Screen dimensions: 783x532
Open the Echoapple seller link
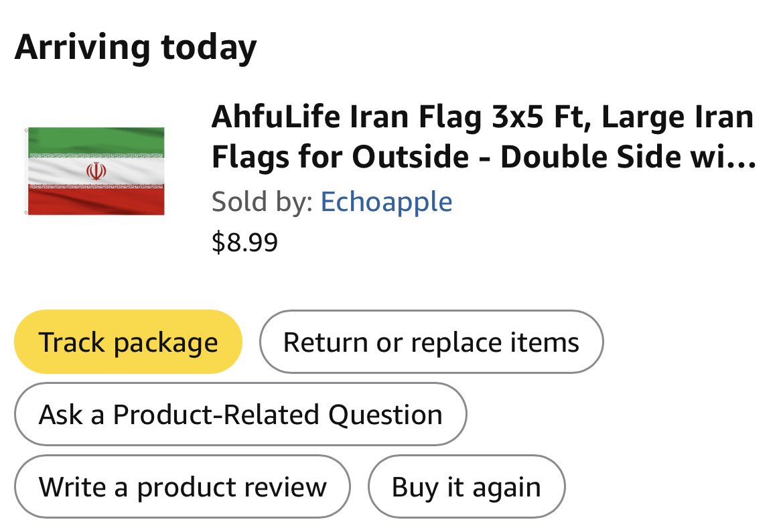[386, 202]
